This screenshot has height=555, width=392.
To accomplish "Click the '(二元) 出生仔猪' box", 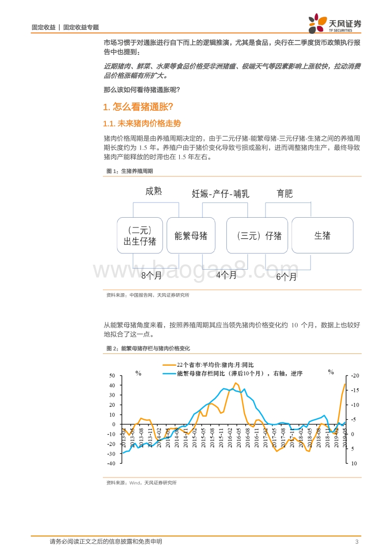I will click(x=140, y=235).
